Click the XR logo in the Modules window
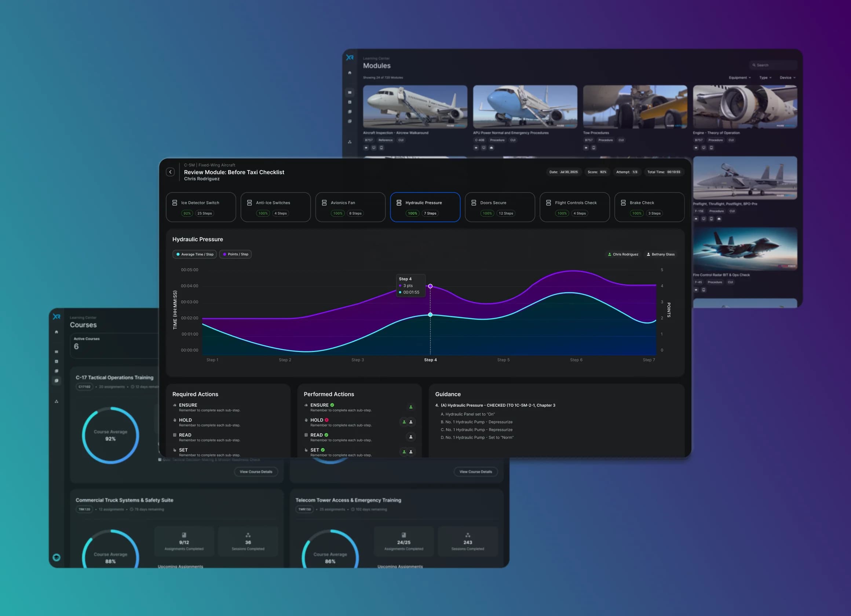This screenshot has height=616, width=851. tap(350, 58)
